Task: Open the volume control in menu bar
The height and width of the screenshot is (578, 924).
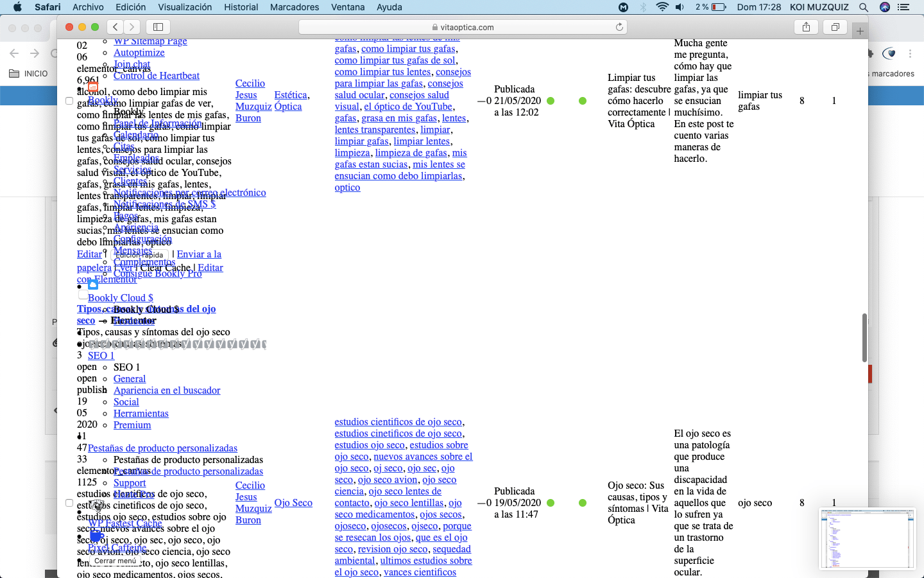Action: click(x=680, y=7)
